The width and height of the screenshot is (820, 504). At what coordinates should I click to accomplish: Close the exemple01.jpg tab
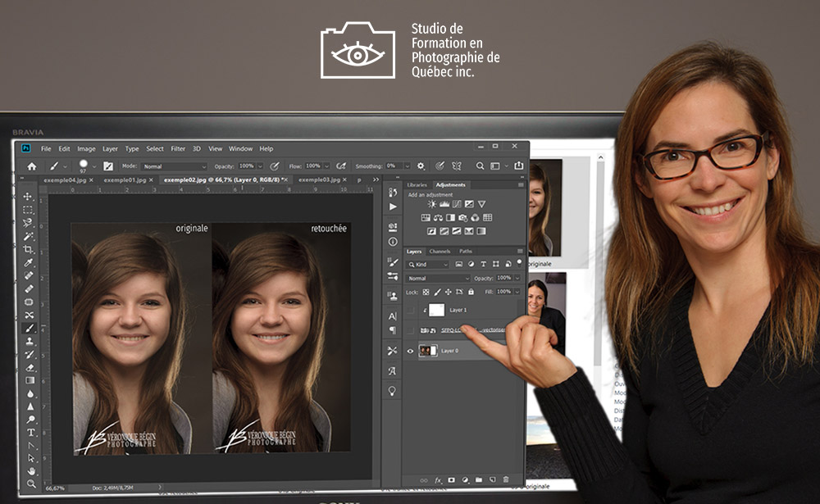(151, 179)
